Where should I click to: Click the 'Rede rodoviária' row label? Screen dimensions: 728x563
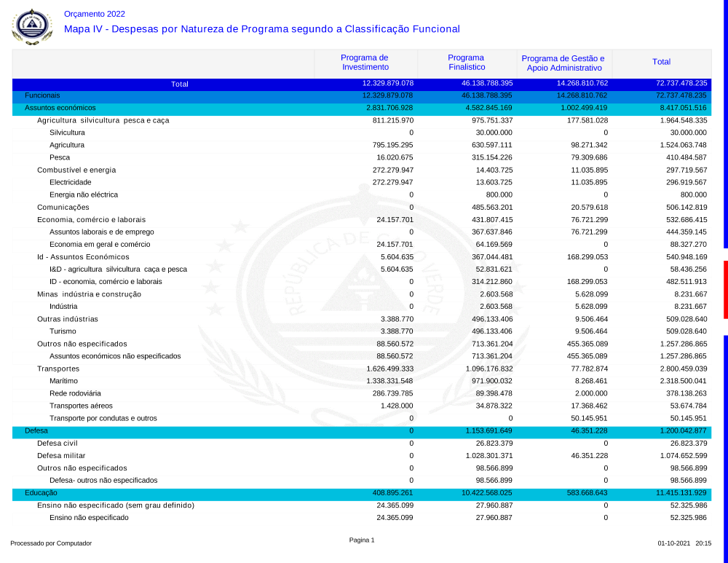(76, 393)
